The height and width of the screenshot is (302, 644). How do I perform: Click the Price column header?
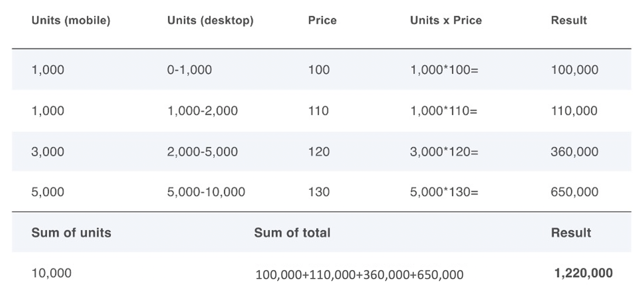click(x=322, y=20)
